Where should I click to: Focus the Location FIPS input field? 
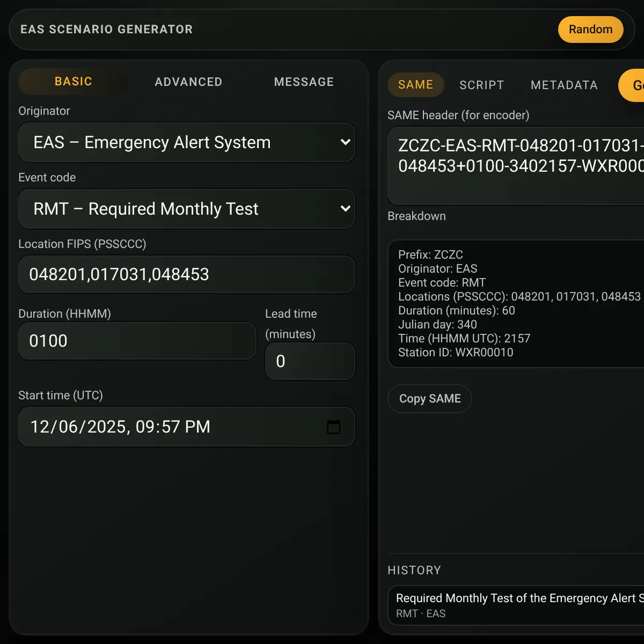[187, 274]
